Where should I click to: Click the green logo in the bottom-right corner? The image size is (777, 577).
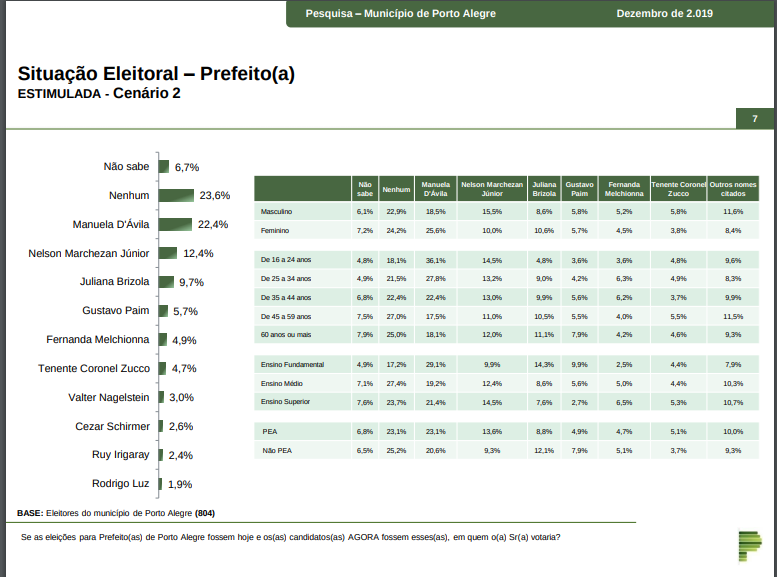click(x=748, y=547)
